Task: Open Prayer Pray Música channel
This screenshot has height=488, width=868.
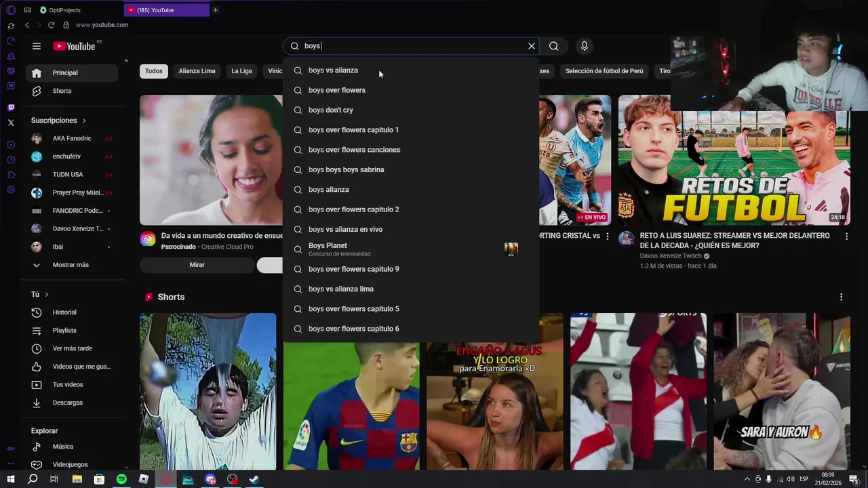Action: [72, 192]
